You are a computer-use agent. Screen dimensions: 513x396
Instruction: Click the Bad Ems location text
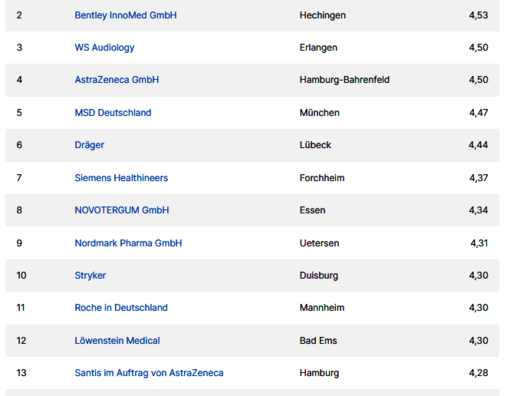(318, 341)
